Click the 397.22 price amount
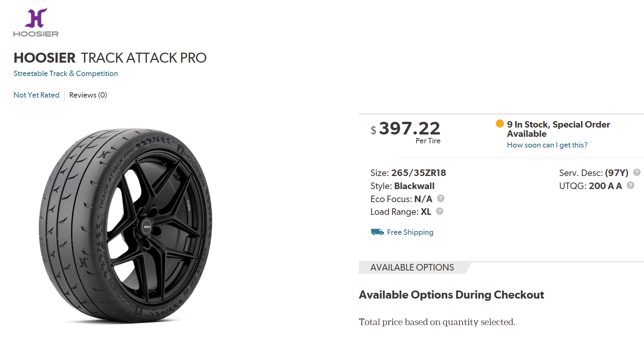 pyautogui.click(x=410, y=128)
